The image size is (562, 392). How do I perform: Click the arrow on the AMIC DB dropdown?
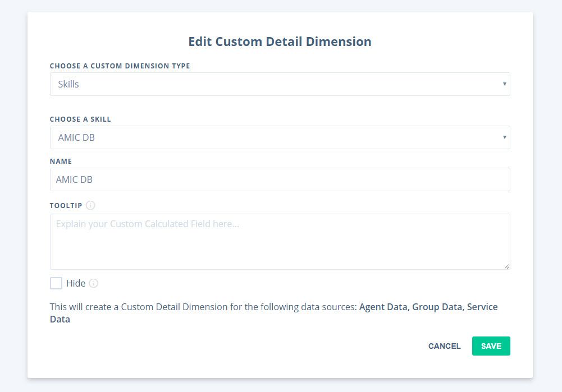[504, 137]
